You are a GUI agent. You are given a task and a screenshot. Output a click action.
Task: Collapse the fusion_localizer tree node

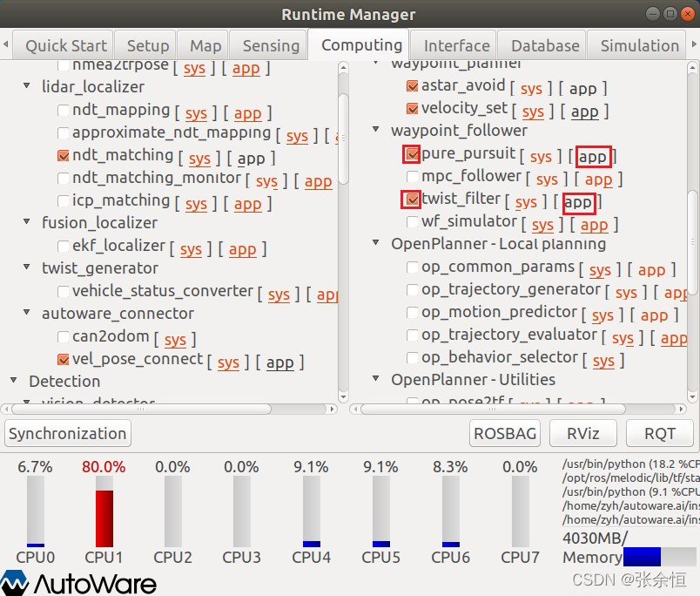pos(27,221)
